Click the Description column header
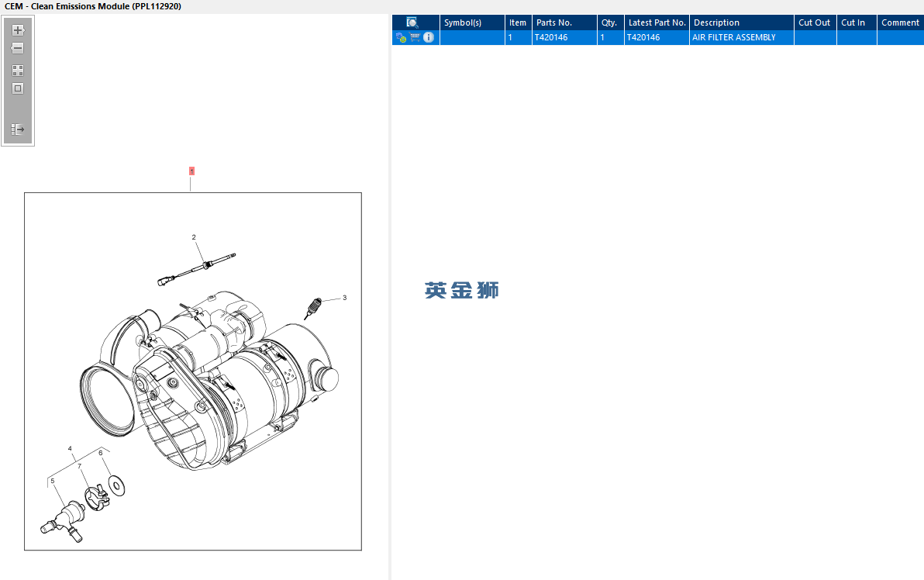The width and height of the screenshot is (924, 580). [x=741, y=22]
